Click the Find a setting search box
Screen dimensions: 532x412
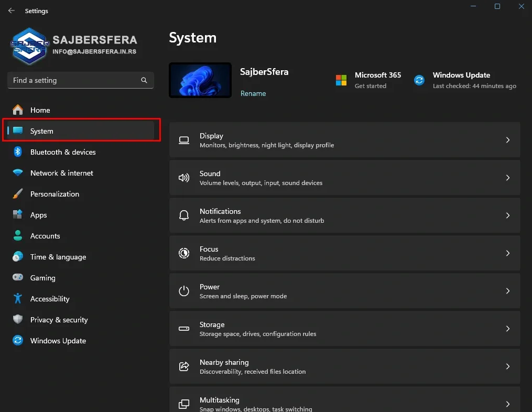click(73, 80)
